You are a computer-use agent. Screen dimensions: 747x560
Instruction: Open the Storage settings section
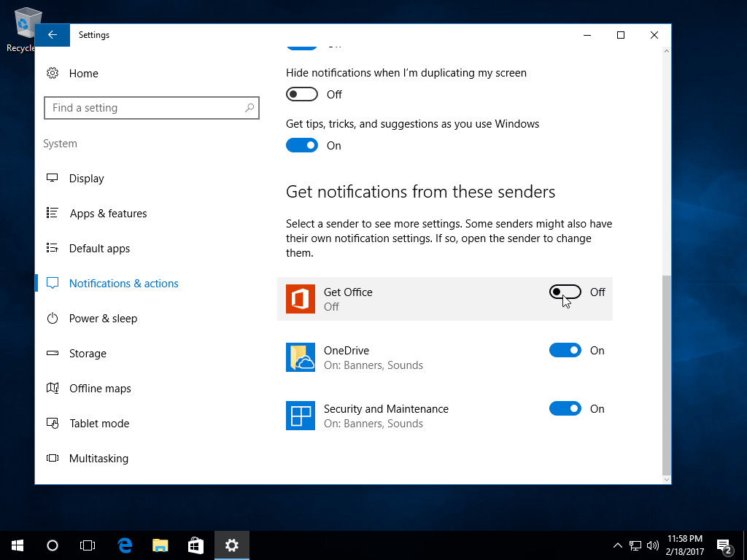88,354
